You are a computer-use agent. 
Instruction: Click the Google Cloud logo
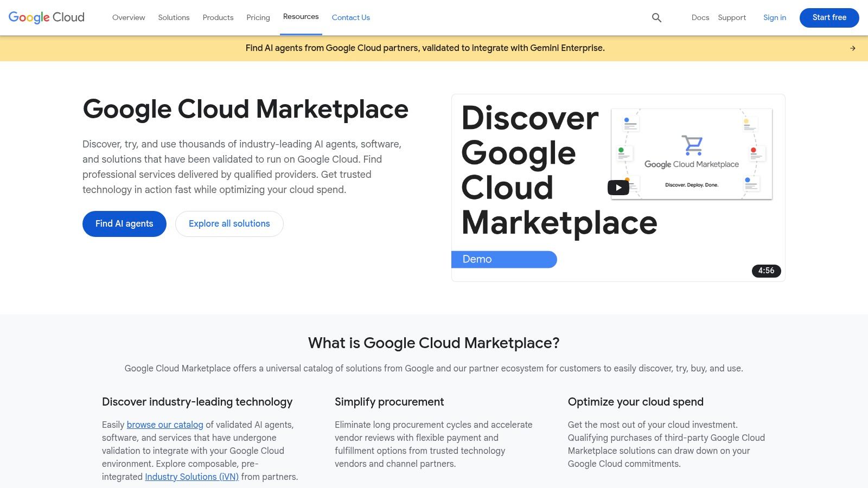point(46,17)
